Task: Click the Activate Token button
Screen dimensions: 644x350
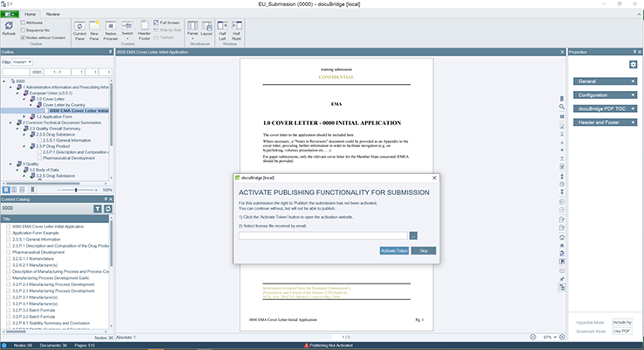Action: pos(394,250)
